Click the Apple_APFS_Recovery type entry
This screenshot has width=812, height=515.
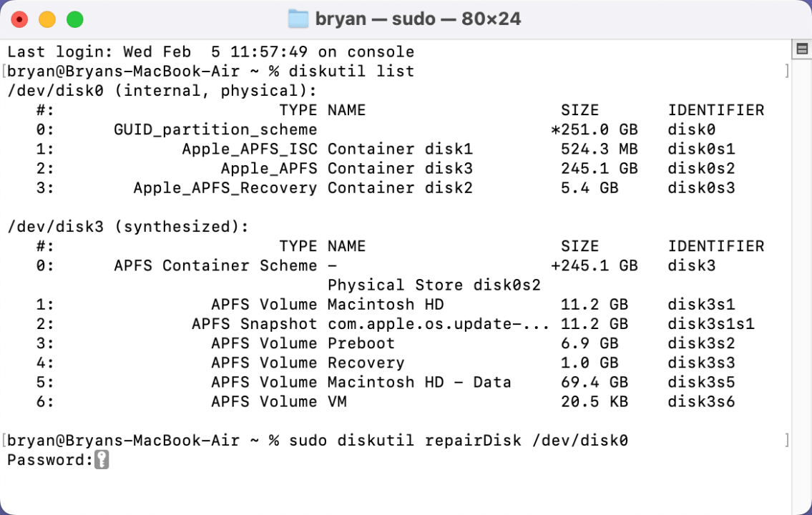tap(225, 188)
